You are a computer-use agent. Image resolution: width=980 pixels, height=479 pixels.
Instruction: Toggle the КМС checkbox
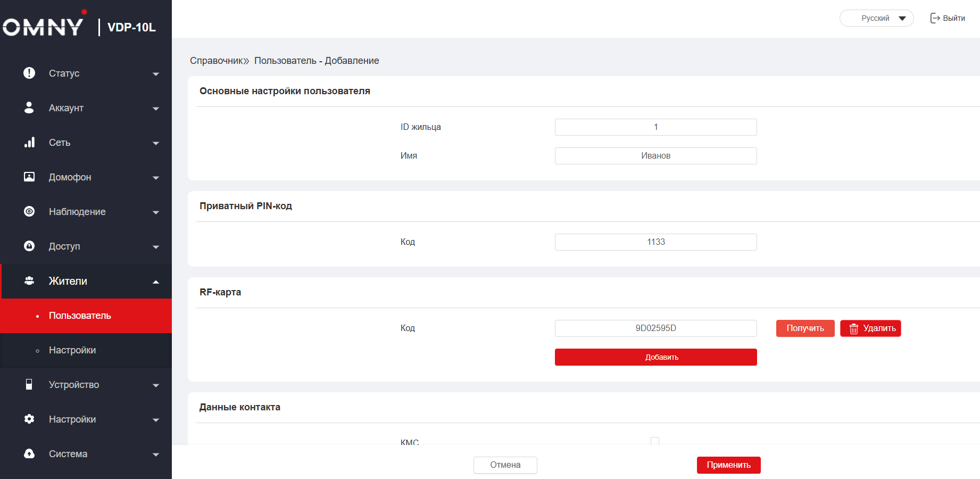click(x=655, y=441)
